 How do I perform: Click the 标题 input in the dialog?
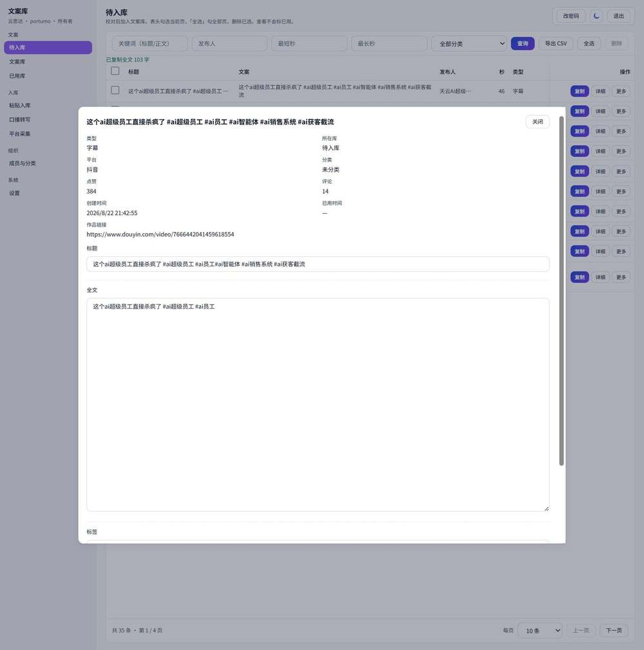pos(318,264)
